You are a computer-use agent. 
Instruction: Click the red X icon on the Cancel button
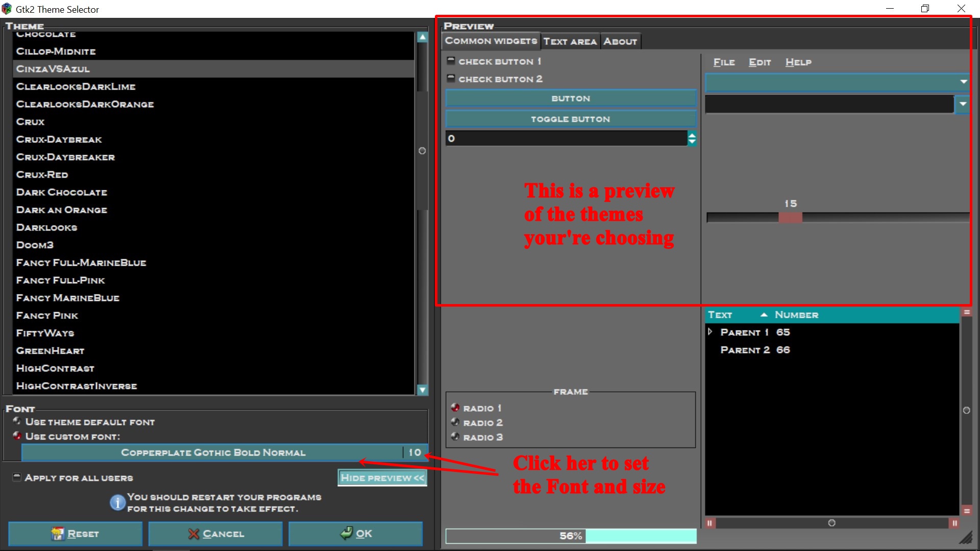tap(194, 534)
